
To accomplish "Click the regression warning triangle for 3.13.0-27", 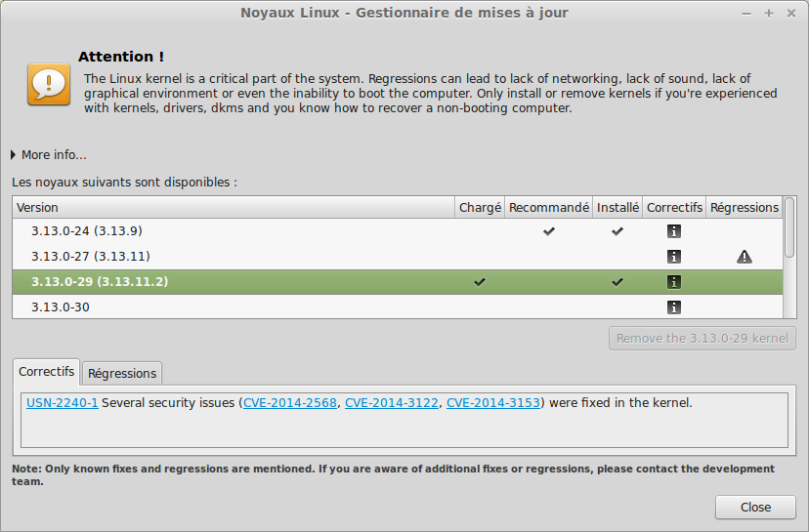I will point(744,257).
